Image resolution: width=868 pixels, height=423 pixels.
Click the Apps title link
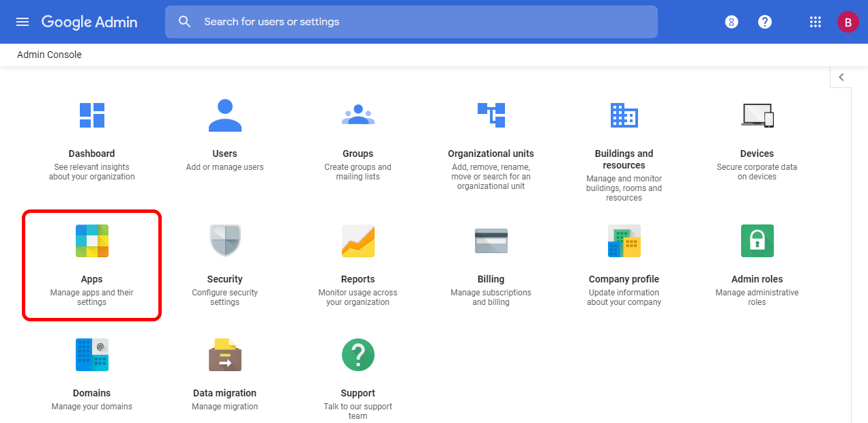tap(92, 279)
